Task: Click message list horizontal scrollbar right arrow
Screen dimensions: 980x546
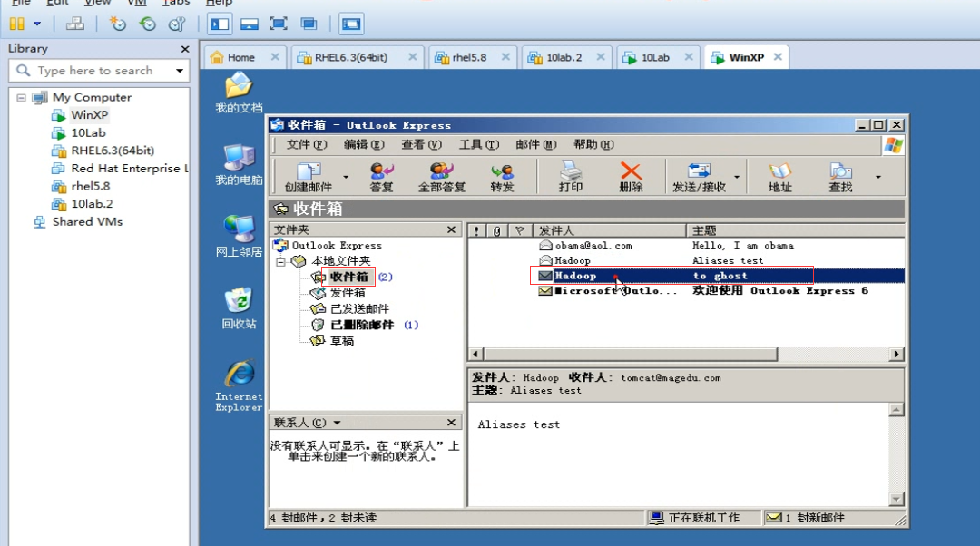Action: tap(897, 355)
